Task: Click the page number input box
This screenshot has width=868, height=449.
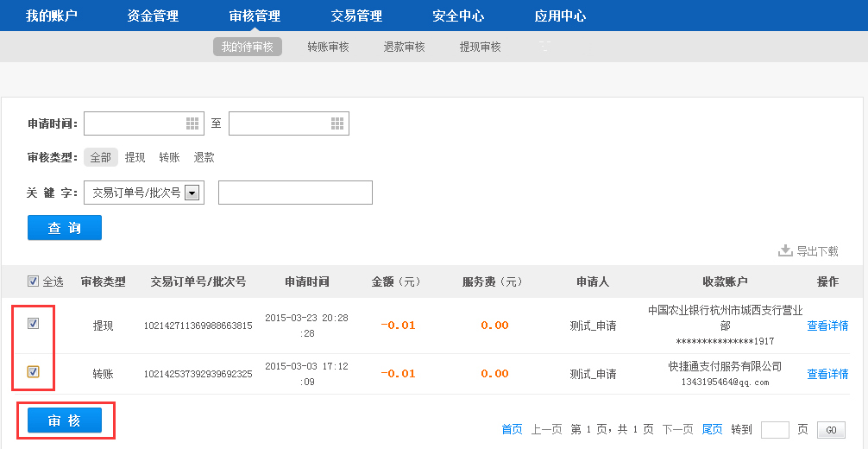Action: (x=775, y=430)
